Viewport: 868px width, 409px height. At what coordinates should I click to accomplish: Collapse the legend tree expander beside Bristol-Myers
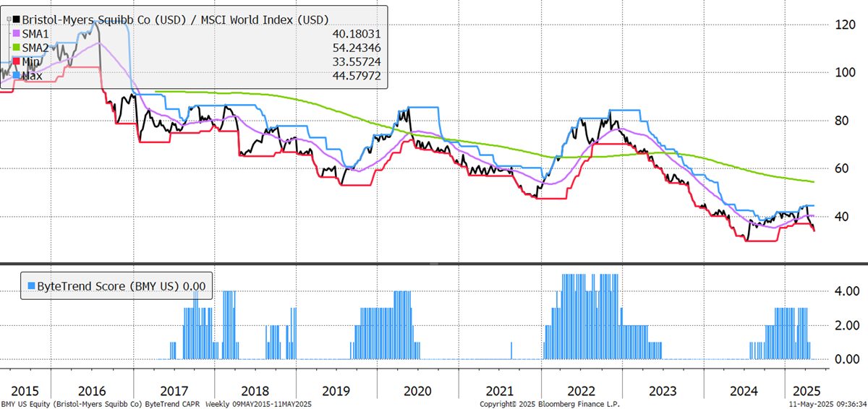pyautogui.click(x=9, y=19)
